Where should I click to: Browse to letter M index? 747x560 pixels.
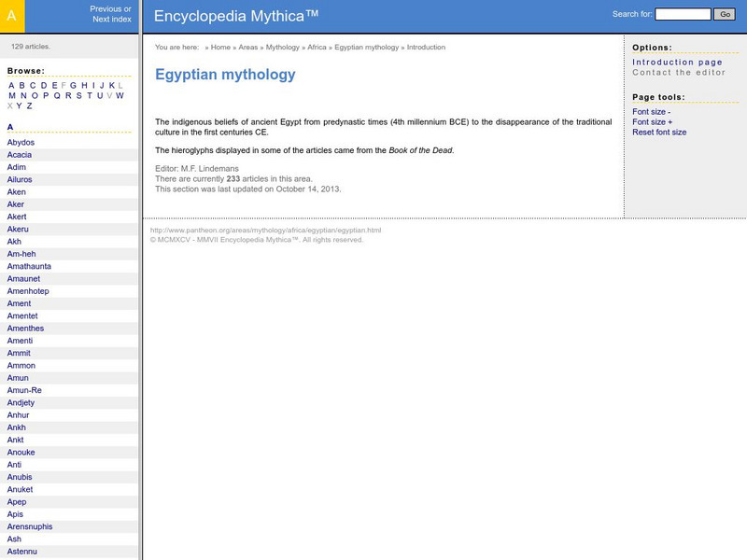click(12, 96)
